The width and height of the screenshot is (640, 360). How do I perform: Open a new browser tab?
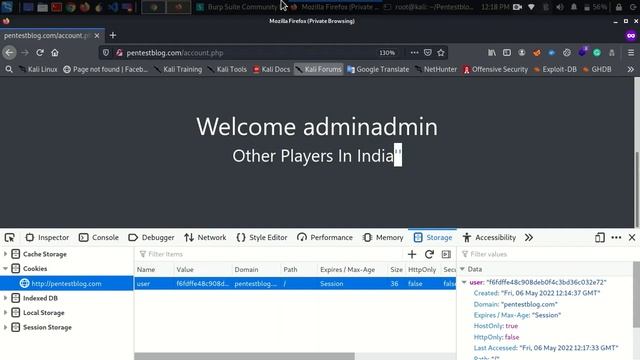[113, 36]
